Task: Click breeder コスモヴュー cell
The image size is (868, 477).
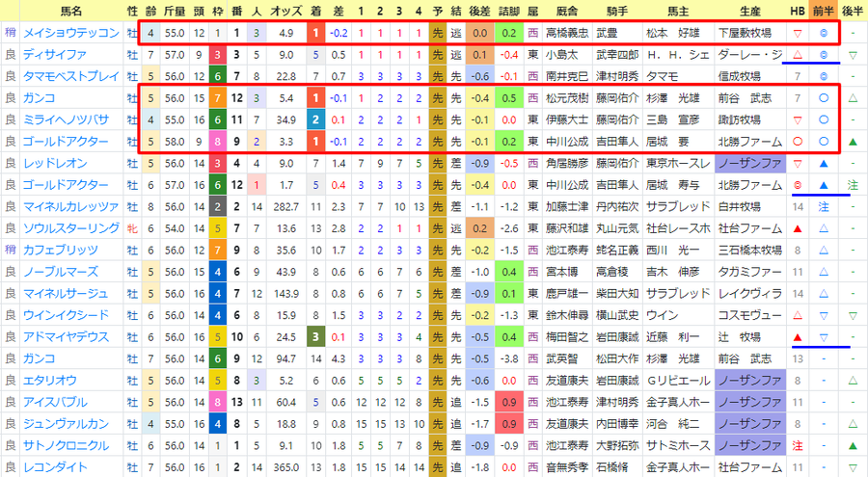Action: click(750, 315)
